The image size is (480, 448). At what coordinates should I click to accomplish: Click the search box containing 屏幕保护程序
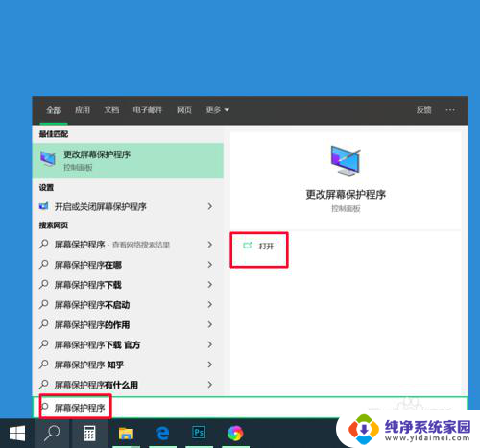click(250, 408)
